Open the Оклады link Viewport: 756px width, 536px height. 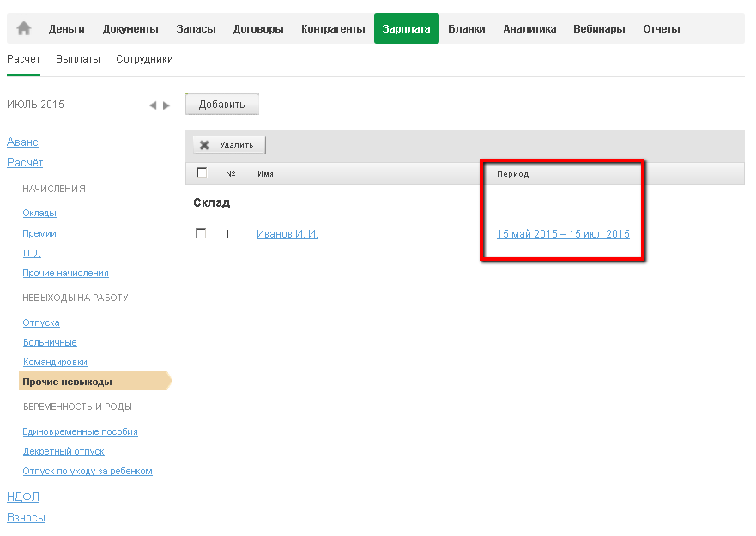pos(39,213)
